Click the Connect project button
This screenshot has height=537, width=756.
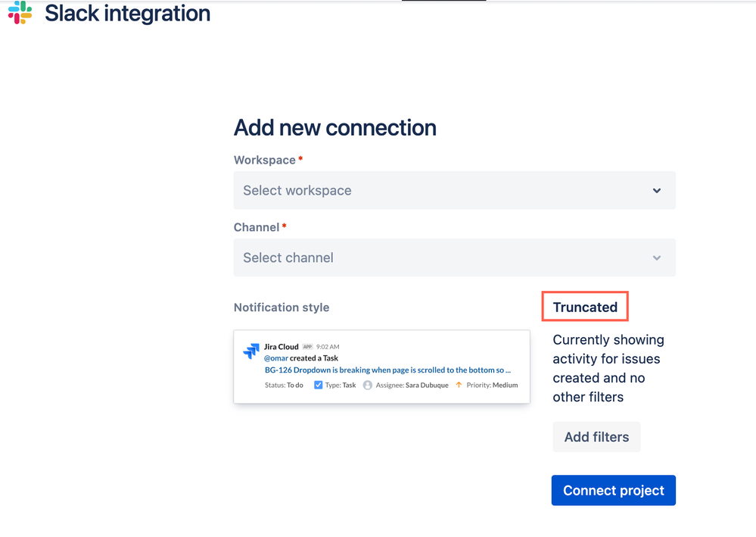613,490
